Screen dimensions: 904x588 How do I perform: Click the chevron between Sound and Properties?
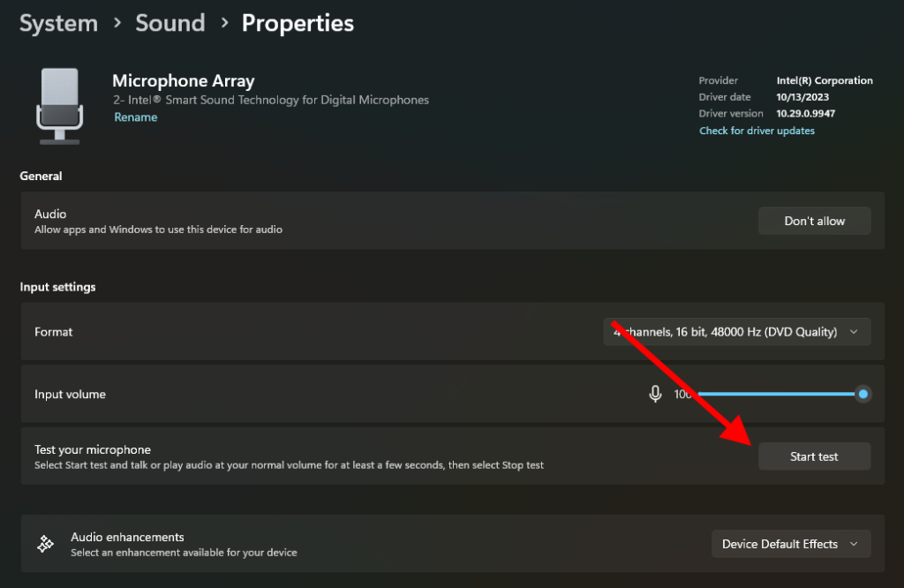[224, 24]
